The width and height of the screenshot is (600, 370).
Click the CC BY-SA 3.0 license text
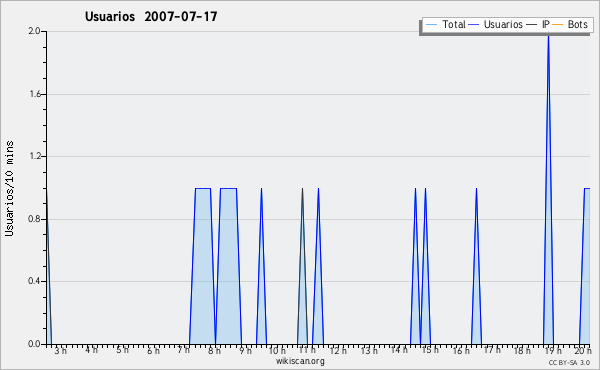[569, 362]
